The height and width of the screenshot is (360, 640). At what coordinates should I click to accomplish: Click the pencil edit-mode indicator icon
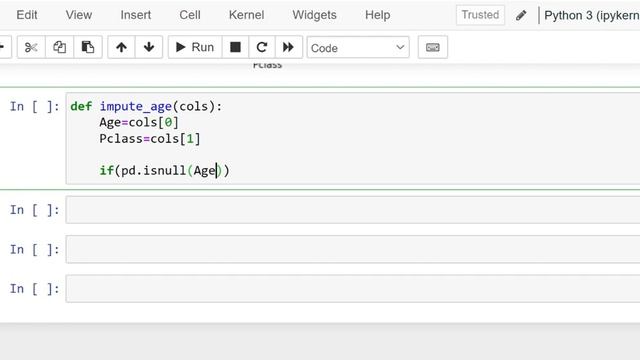click(521, 16)
